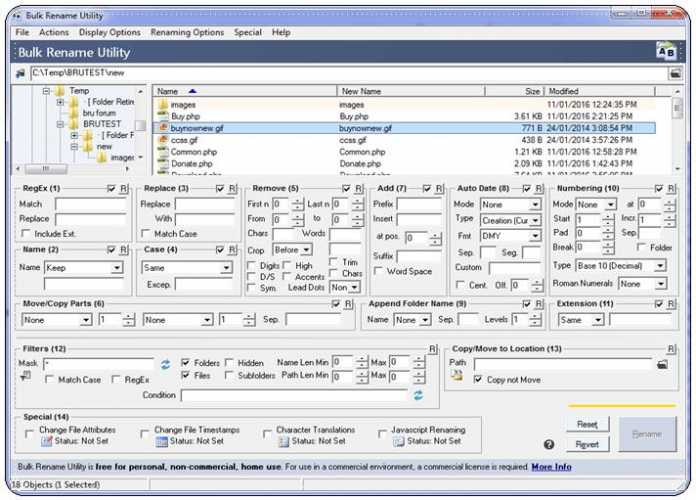Click the up-folder icon left of path field
Image resolution: width=696 pixels, height=500 pixels.
[x=20, y=73]
